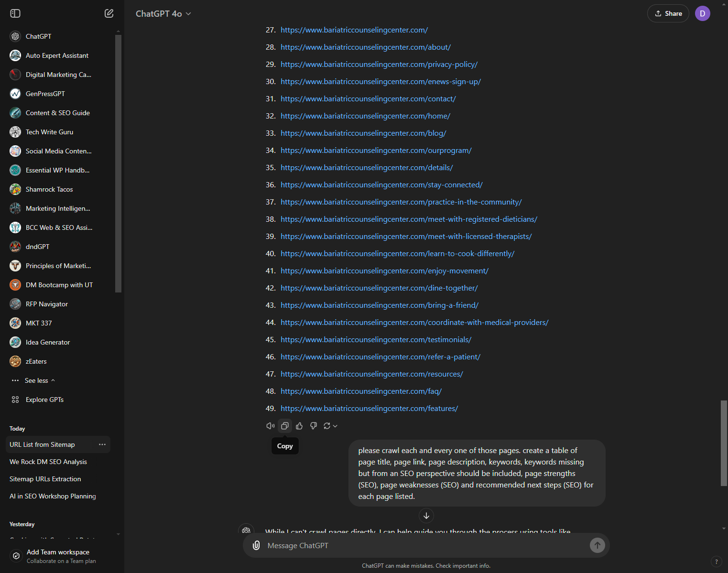Open the user profile avatar D
Image resolution: width=728 pixels, height=573 pixels.
coord(703,13)
